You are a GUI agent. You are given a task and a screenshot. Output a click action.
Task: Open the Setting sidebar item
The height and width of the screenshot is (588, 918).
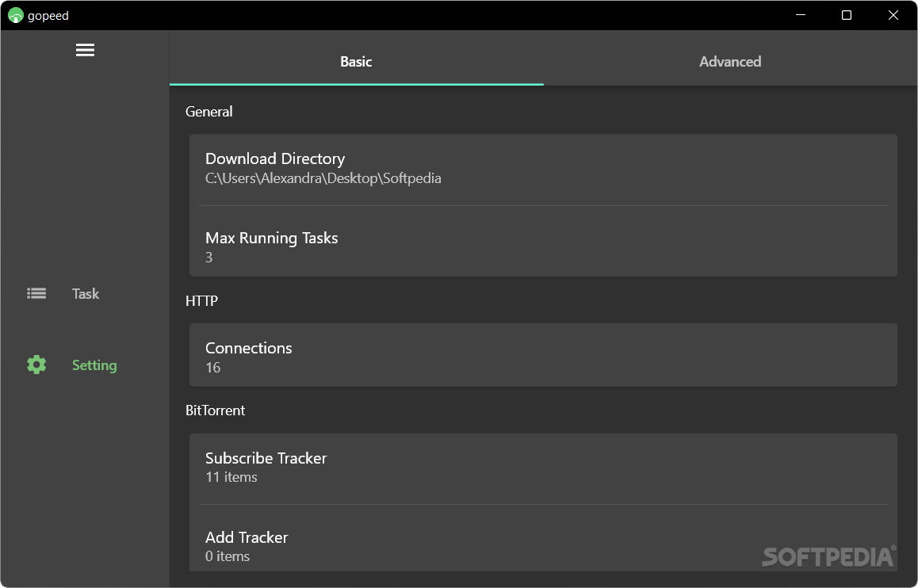click(x=85, y=365)
